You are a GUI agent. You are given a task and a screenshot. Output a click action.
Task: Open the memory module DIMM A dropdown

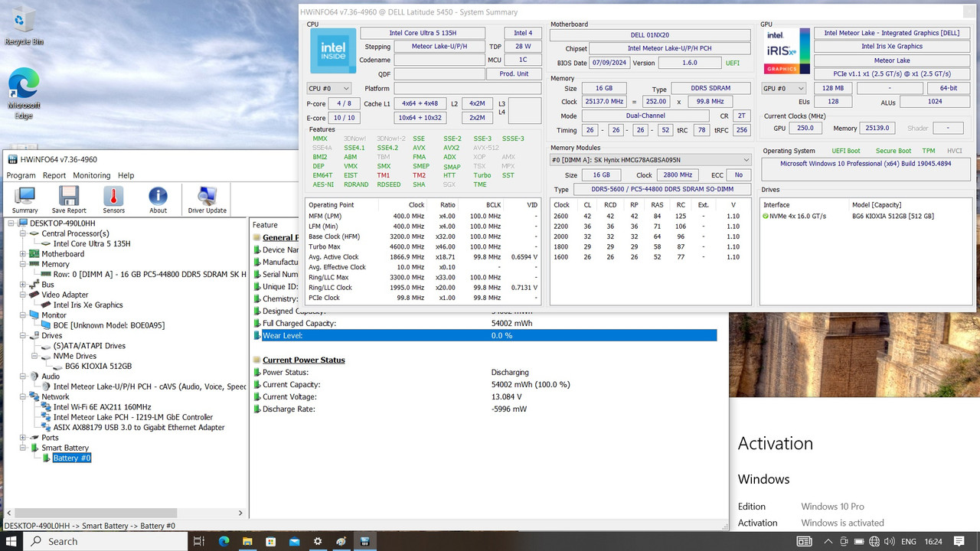[651, 160]
